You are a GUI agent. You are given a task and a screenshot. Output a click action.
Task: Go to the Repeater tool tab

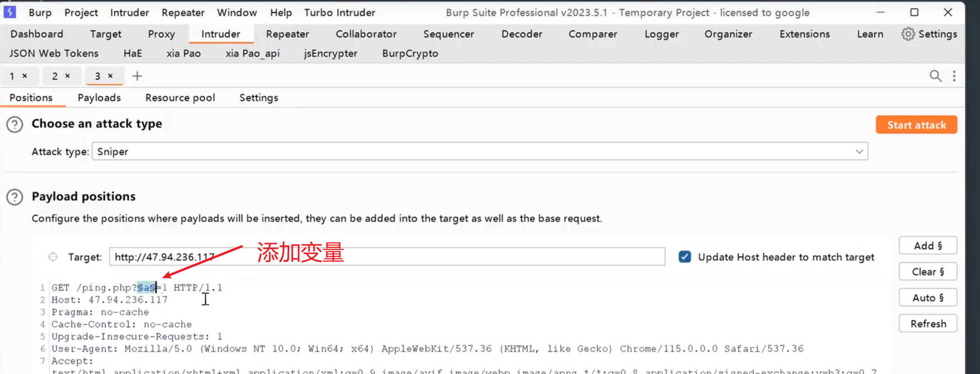(287, 34)
